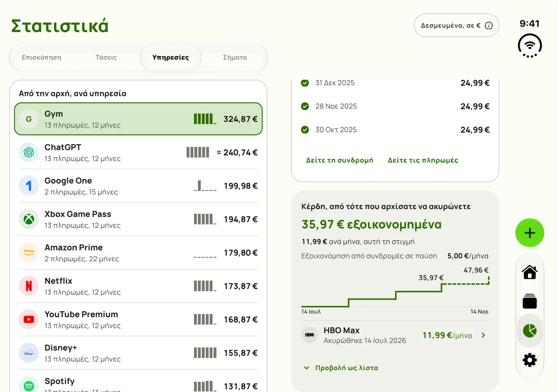Click the Netflix amount 173,87 €
The width and height of the screenshot is (558, 392).
pyautogui.click(x=241, y=286)
